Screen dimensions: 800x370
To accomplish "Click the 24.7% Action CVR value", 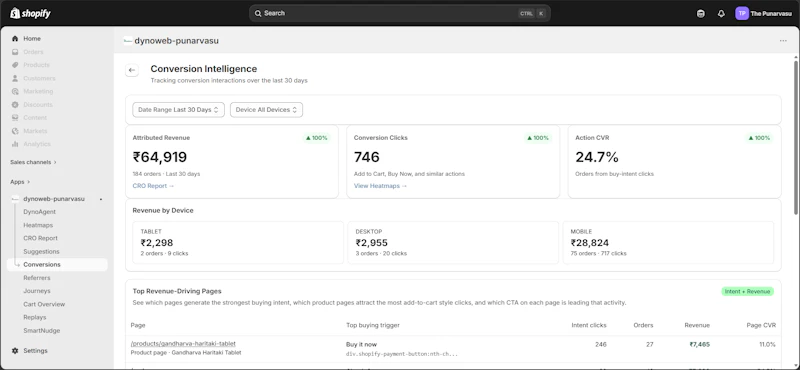I will (x=597, y=157).
